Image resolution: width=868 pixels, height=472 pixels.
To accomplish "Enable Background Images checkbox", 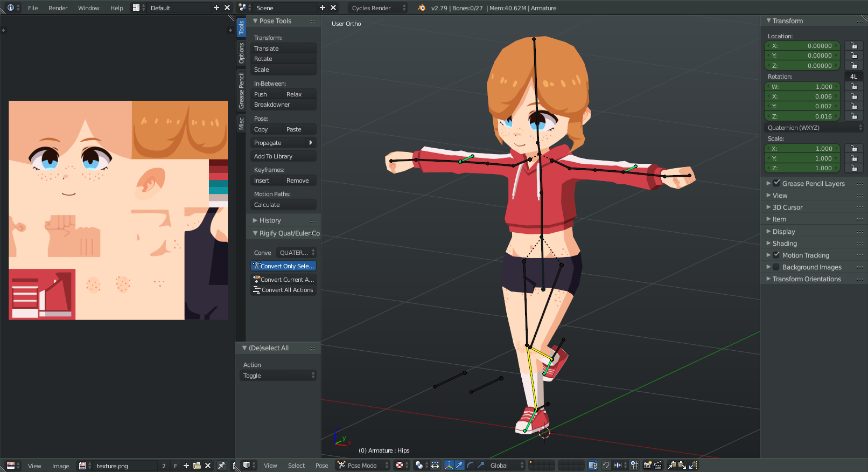I will click(776, 267).
